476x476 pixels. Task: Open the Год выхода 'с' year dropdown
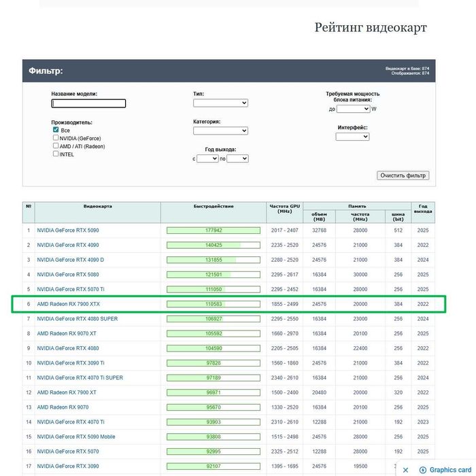coord(207,158)
